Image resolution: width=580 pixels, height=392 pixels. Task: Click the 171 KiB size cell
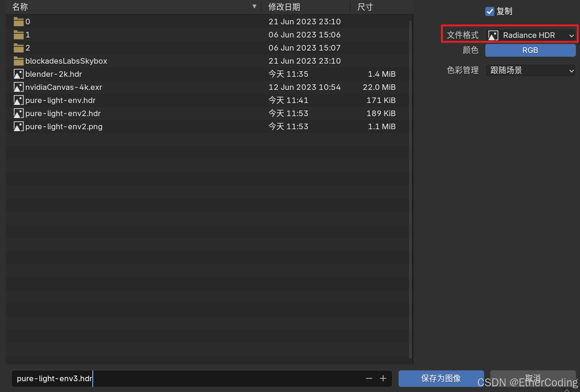(x=381, y=100)
